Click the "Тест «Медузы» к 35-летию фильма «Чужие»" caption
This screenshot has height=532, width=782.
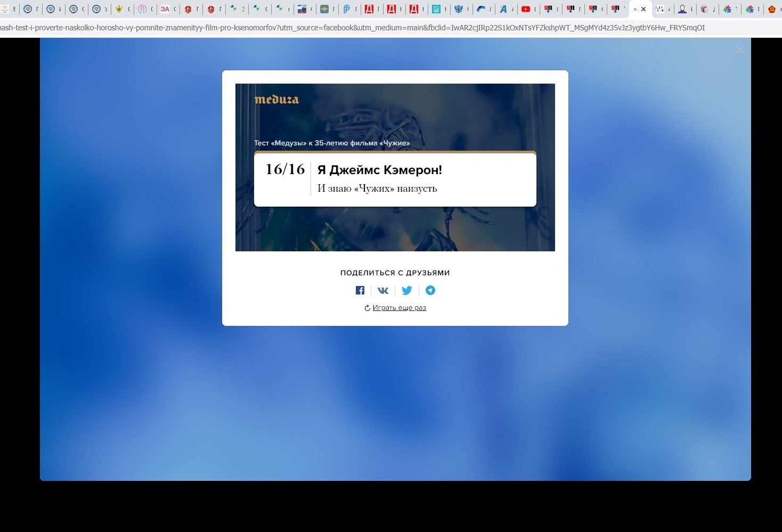point(332,143)
